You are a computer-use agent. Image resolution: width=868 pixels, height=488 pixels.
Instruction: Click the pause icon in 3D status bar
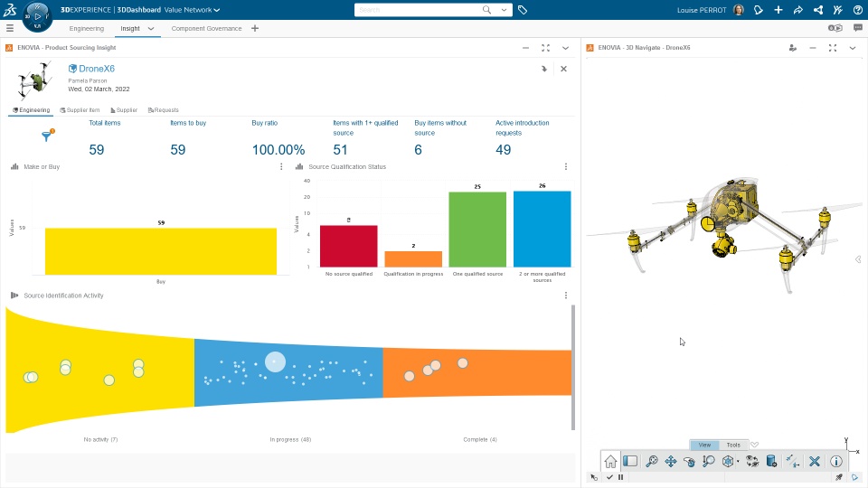pos(620,477)
